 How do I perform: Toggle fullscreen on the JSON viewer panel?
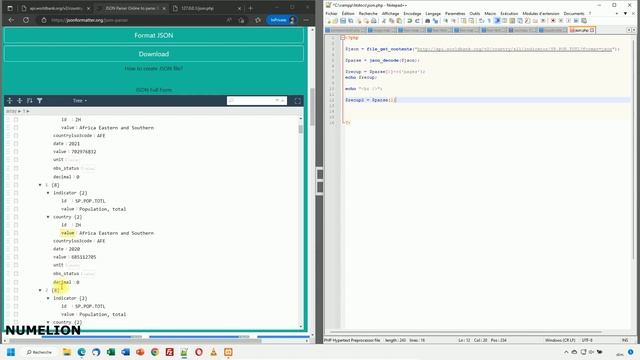(298, 101)
